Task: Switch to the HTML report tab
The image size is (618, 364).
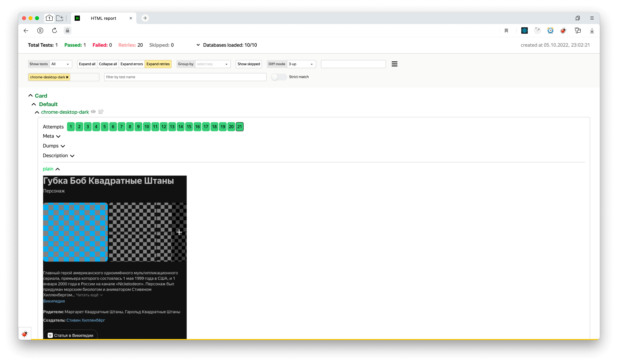Action: click(x=103, y=18)
